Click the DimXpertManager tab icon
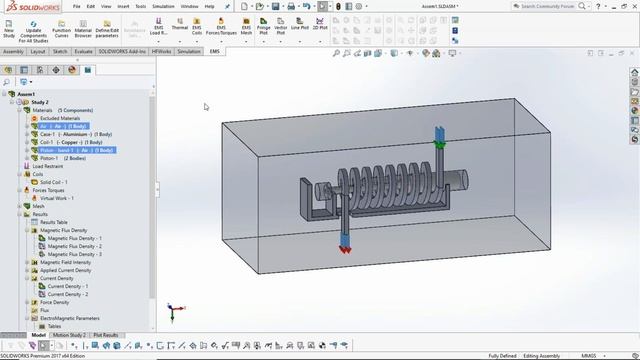 click(56, 70)
